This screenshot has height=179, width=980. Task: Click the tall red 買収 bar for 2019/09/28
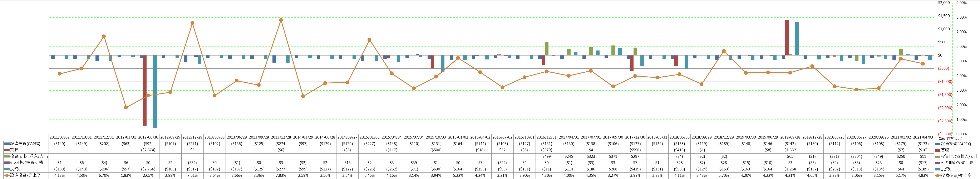click(787, 38)
